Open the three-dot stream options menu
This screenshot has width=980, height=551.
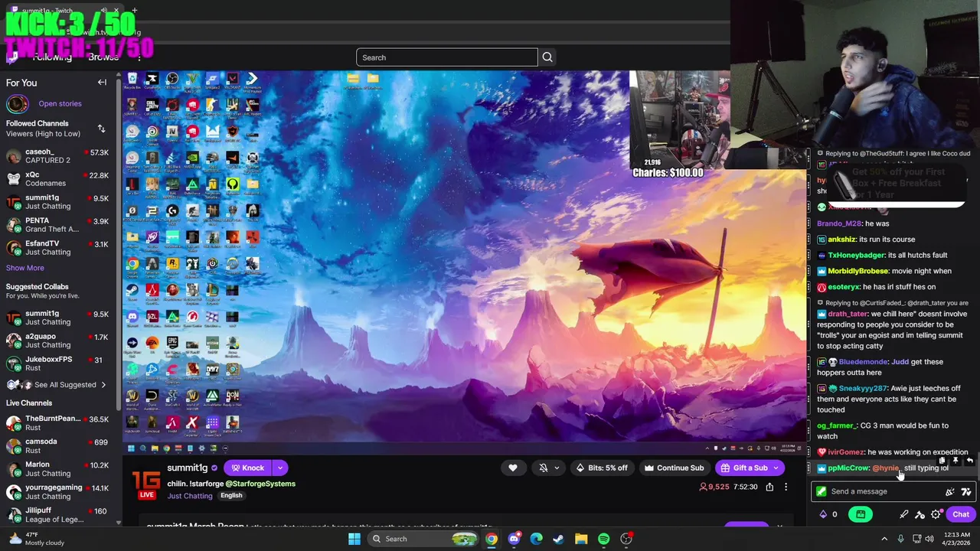pos(786,487)
